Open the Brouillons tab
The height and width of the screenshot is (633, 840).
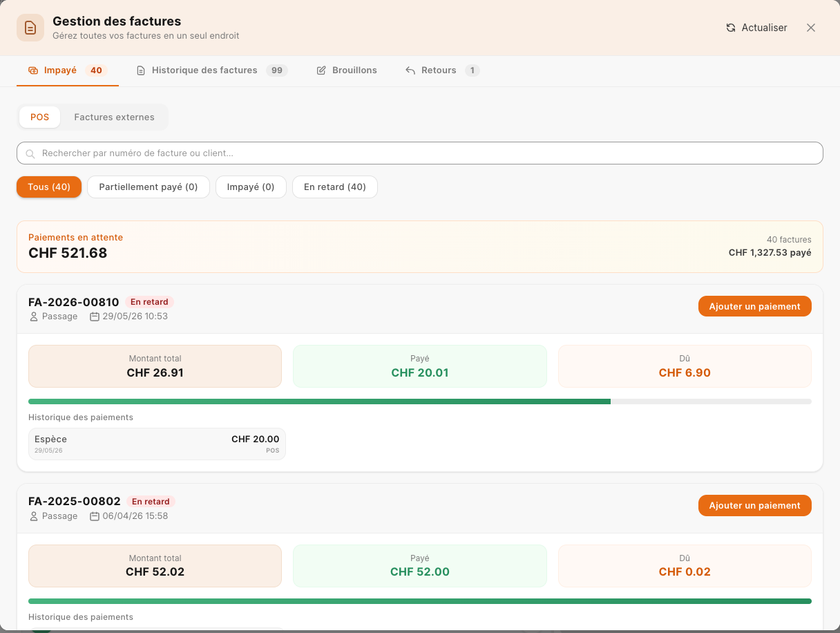(347, 70)
